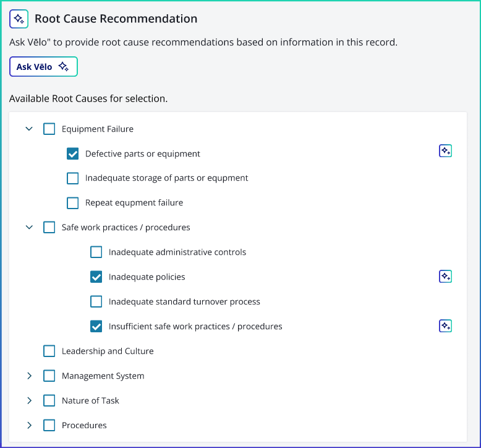Uncheck Defective parts or equipment

point(73,153)
